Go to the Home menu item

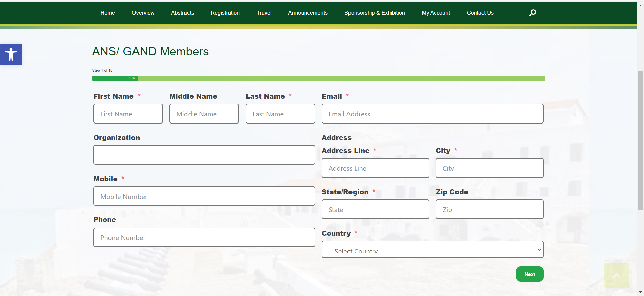[108, 13]
